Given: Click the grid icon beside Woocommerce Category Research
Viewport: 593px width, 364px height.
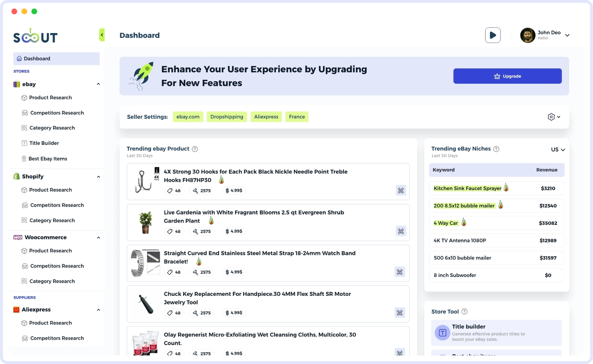Looking at the screenshot, I should click(x=24, y=281).
